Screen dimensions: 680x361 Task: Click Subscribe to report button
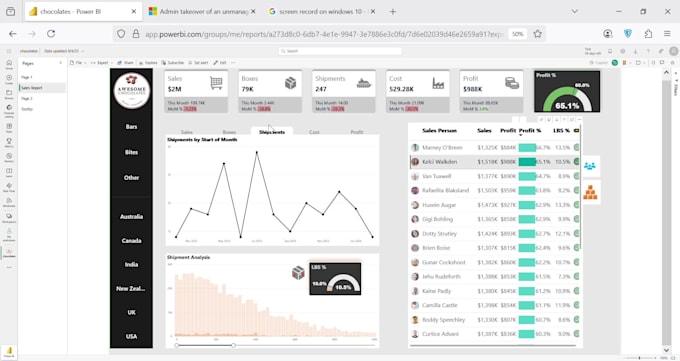point(173,63)
